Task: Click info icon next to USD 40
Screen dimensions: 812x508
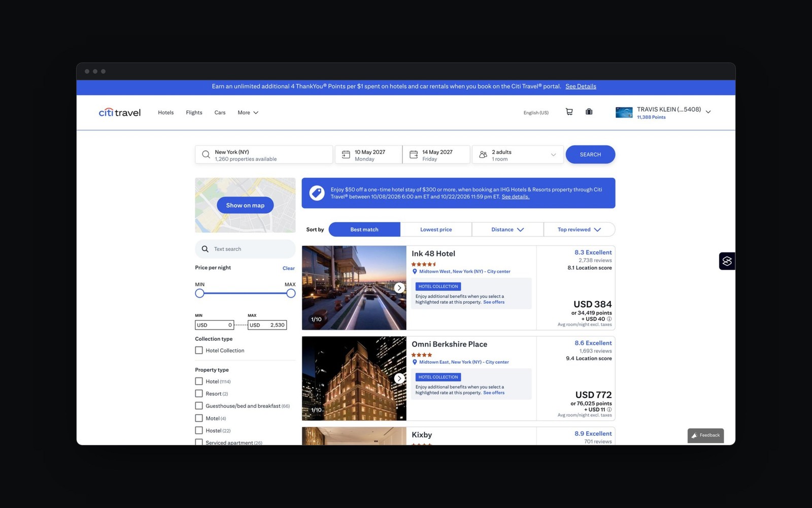Action: pyautogui.click(x=610, y=319)
